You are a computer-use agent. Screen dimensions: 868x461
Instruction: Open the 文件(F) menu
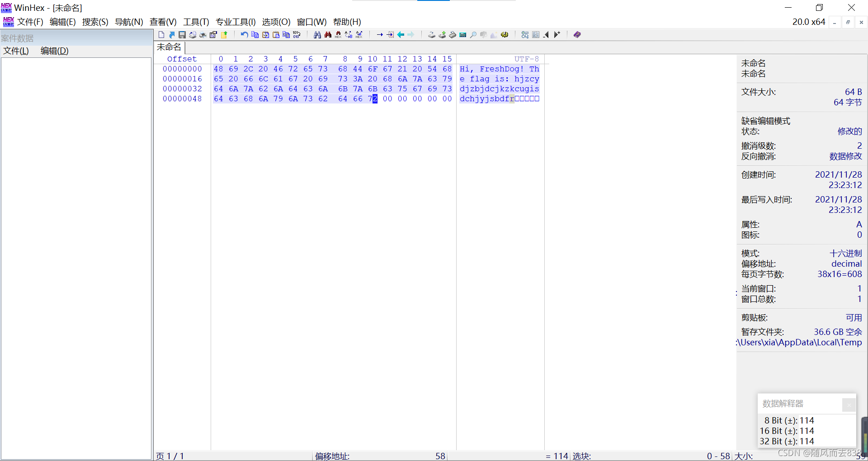coord(30,22)
